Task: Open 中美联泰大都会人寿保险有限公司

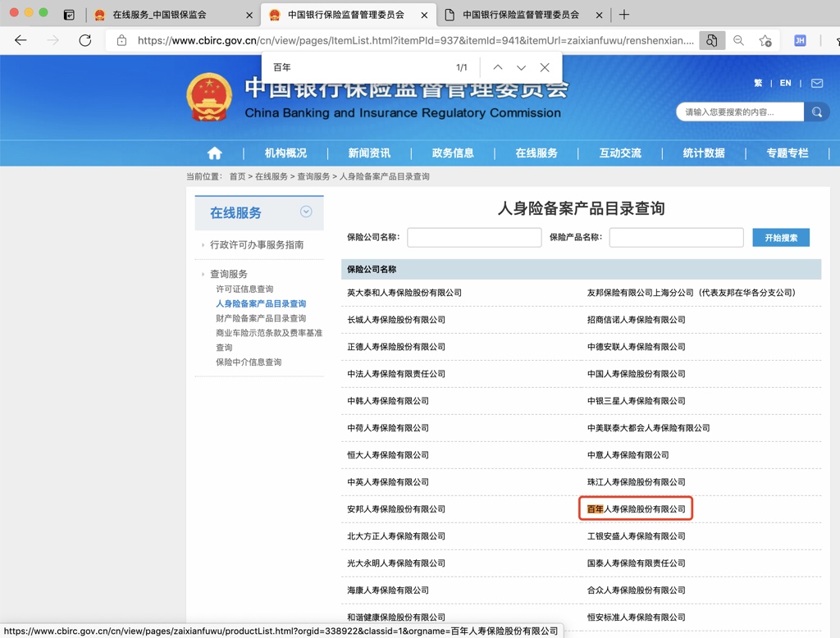Action: 648,428
